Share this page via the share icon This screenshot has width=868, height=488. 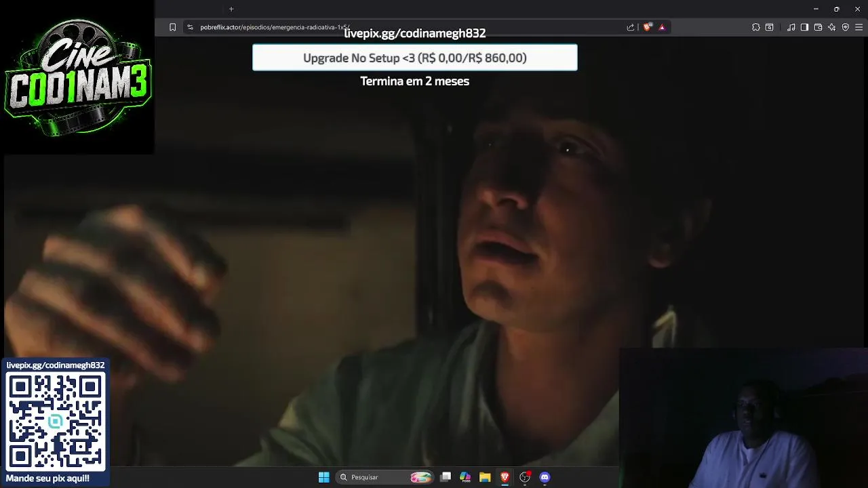tap(631, 27)
